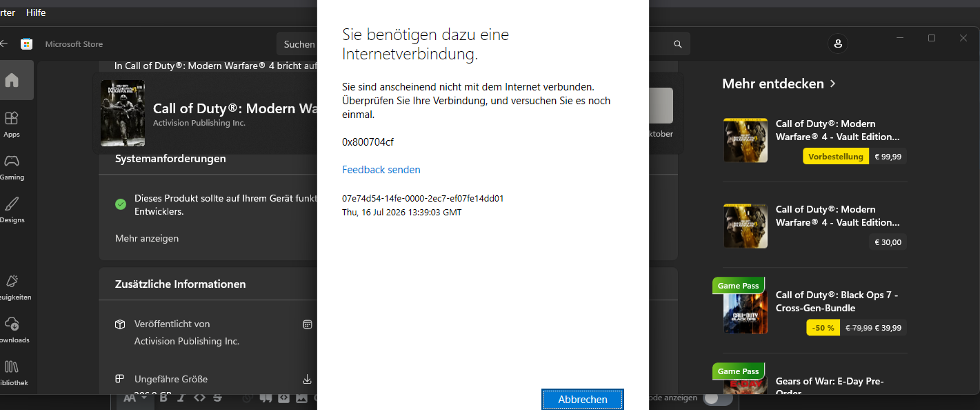Toggle strikethrough in the editor toolbar

218,398
